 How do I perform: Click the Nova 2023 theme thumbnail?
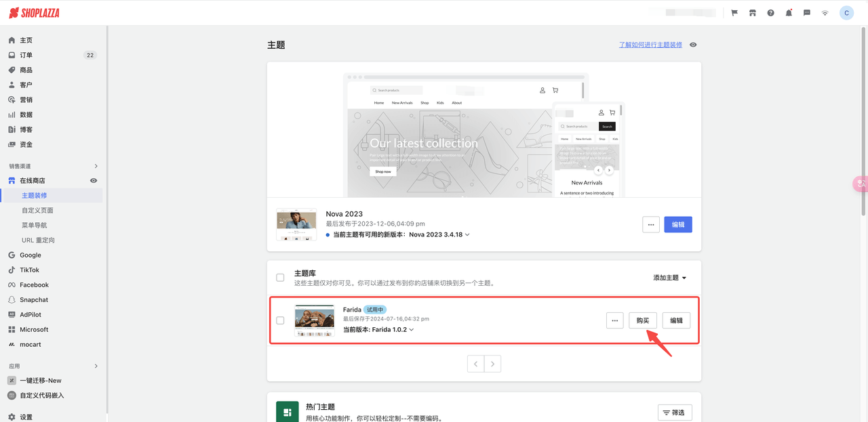(x=296, y=224)
